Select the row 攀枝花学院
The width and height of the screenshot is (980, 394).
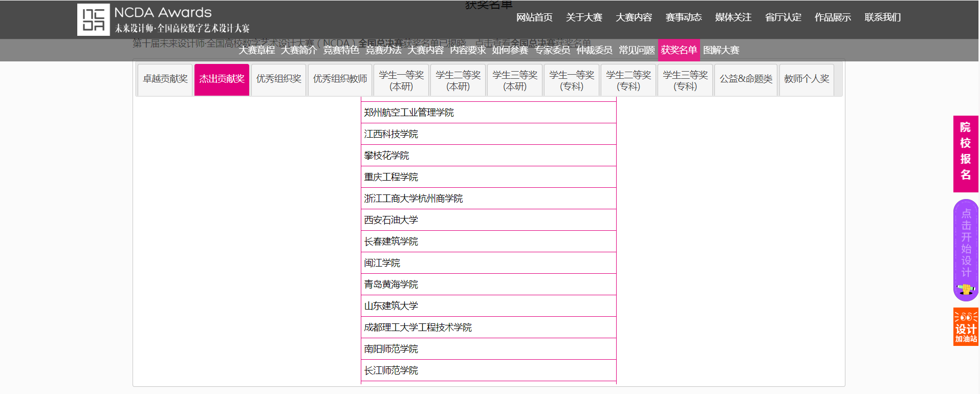point(489,156)
